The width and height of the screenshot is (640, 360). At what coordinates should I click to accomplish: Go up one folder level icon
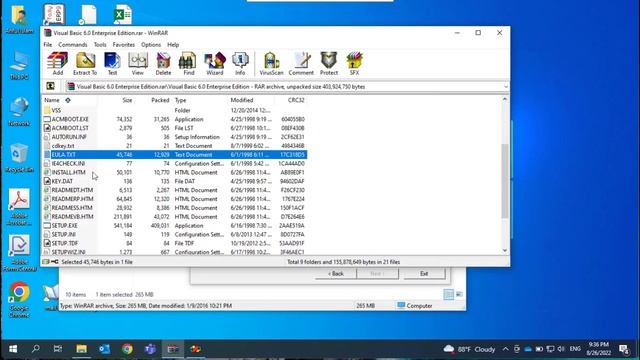(x=51, y=86)
